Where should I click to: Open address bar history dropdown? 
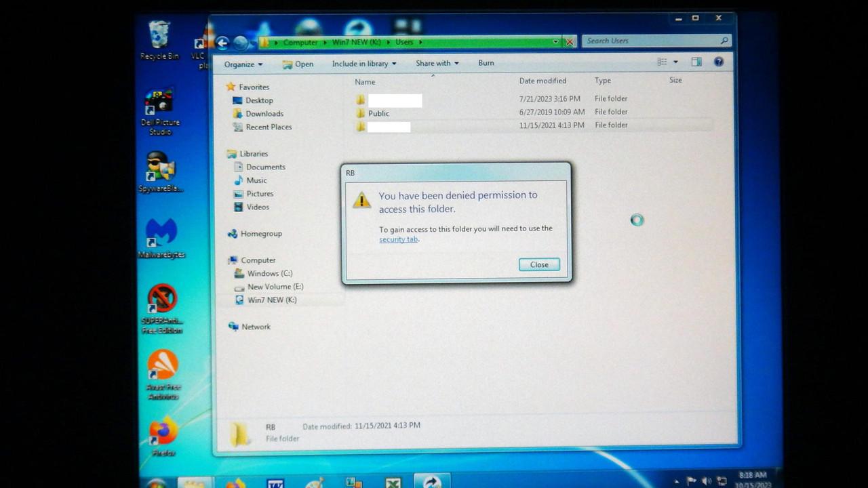(555, 42)
